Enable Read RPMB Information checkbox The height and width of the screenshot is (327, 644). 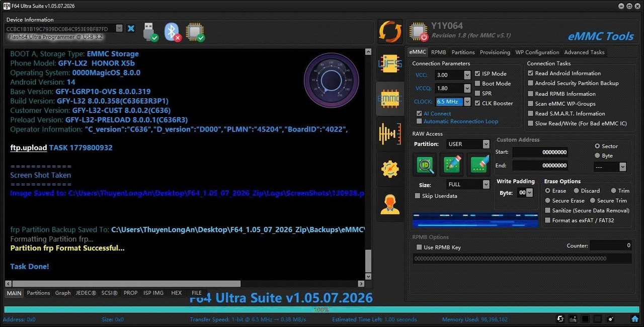click(x=531, y=94)
